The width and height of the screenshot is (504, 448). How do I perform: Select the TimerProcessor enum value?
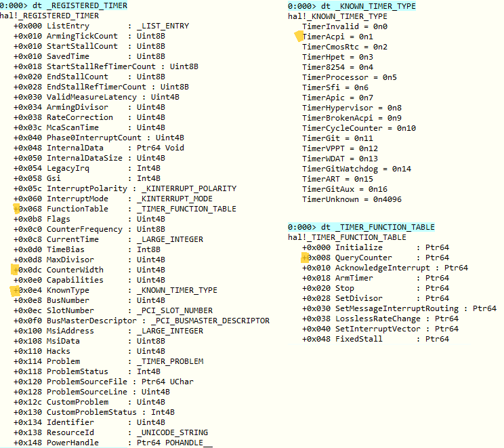tap(350, 77)
